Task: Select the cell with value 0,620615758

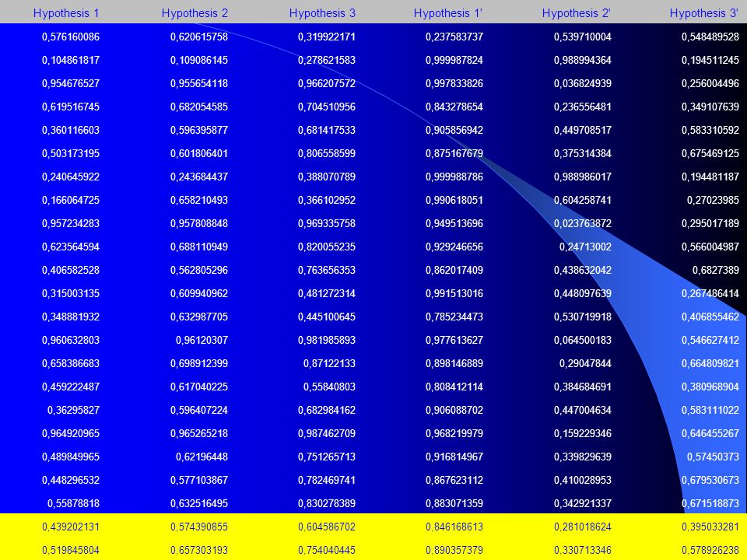Action: (199, 37)
